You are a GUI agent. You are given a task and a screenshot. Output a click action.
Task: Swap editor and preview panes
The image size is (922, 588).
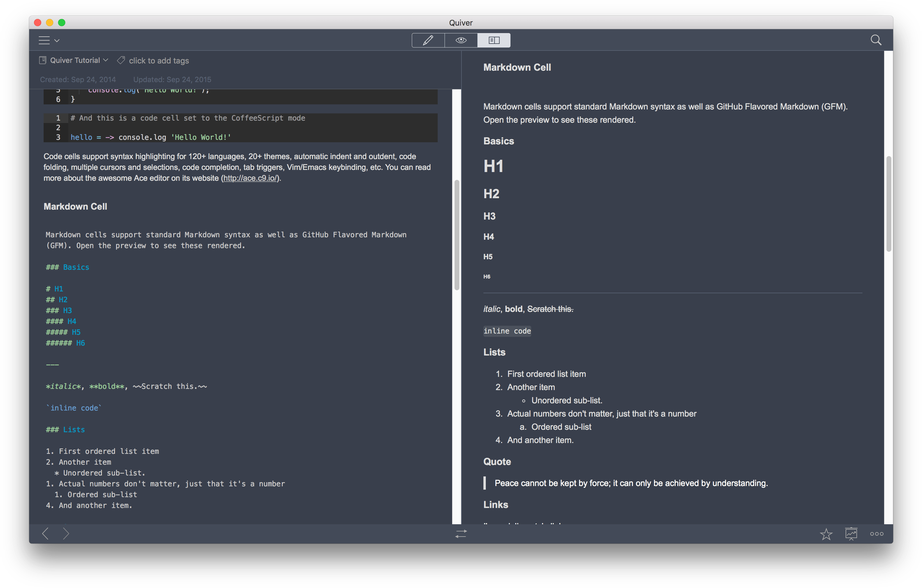[x=461, y=533]
